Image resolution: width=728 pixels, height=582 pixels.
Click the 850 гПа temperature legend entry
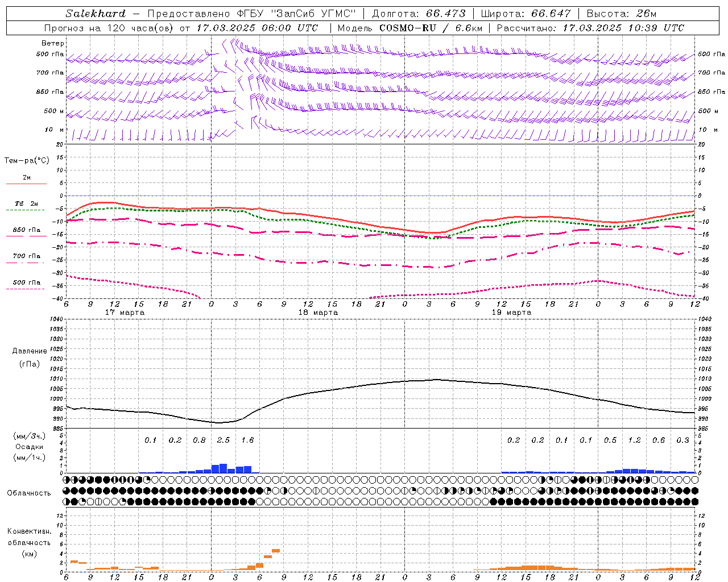click(26, 232)
